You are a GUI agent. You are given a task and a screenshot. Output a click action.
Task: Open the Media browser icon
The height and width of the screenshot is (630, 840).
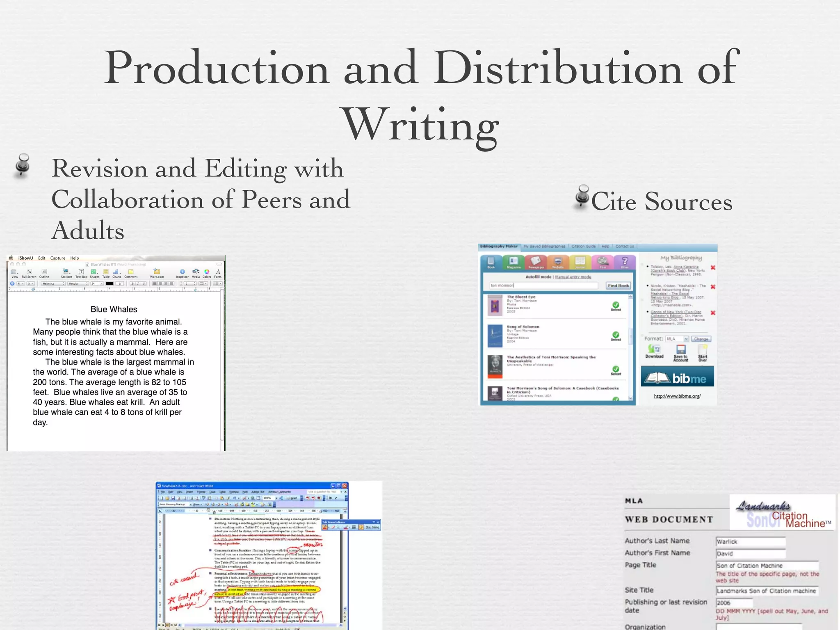point(196,271)
